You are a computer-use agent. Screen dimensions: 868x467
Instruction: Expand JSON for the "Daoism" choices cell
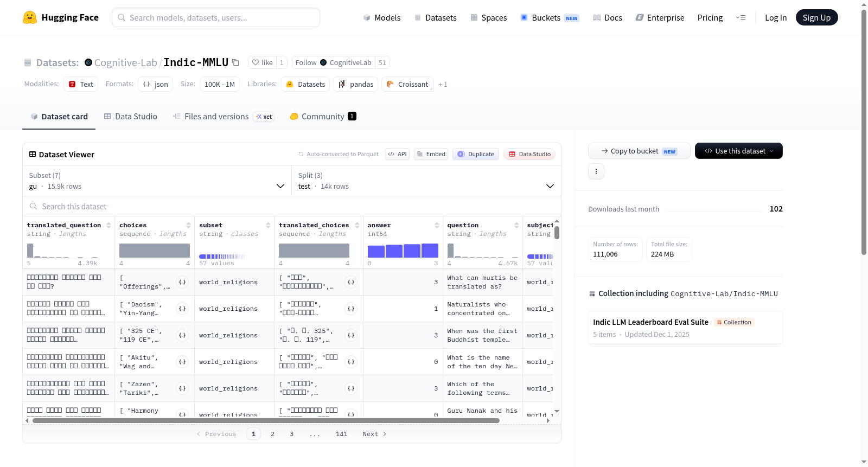[x=182, y=309]
